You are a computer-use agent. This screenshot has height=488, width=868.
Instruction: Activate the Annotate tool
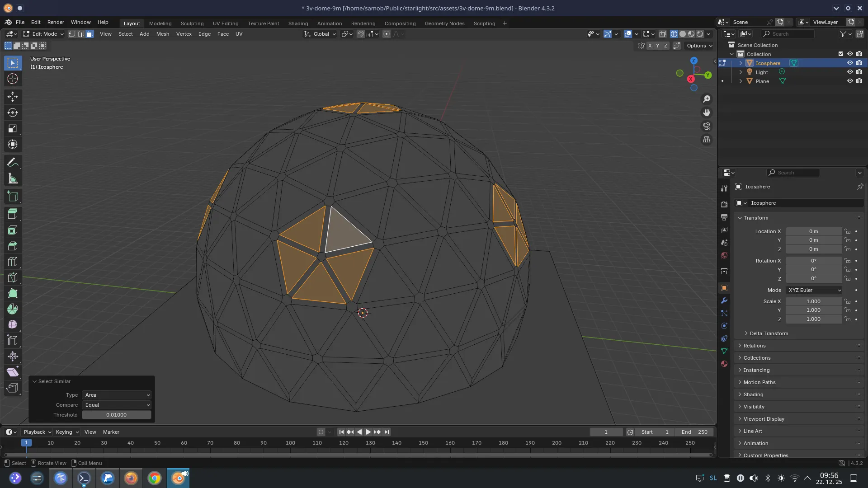(x=13, y=162)
